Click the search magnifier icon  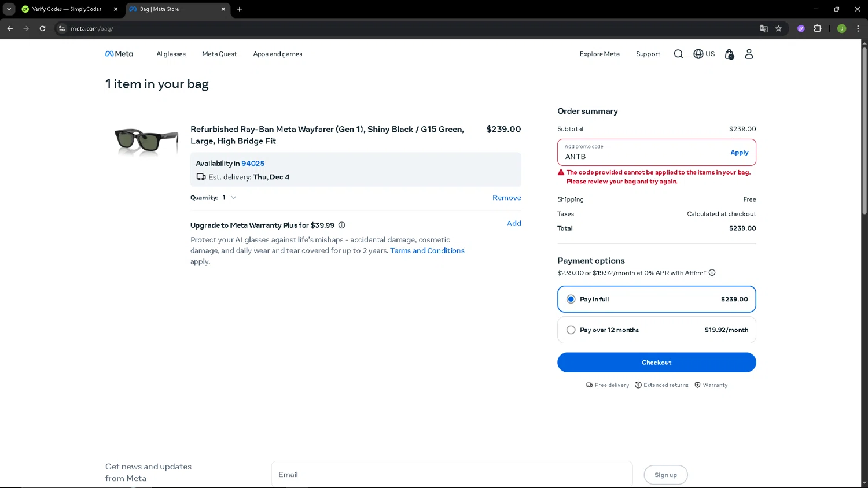tap(678, 54)
